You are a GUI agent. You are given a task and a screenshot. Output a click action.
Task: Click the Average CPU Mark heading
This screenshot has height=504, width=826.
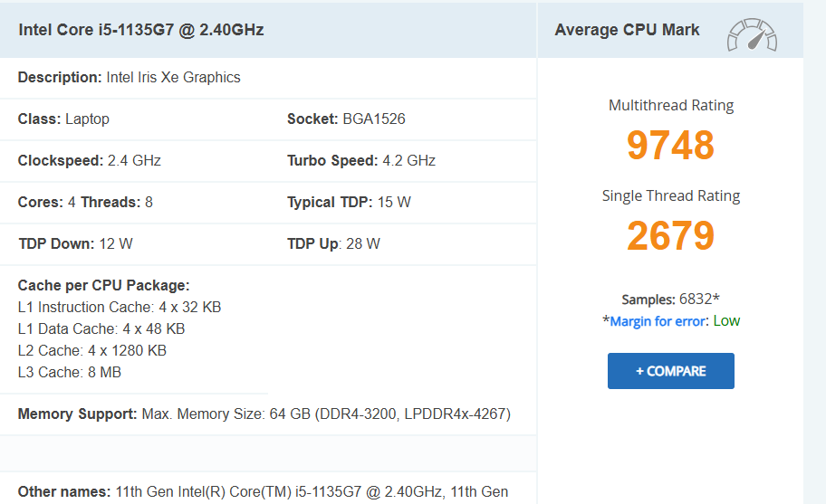click(627, 30)
